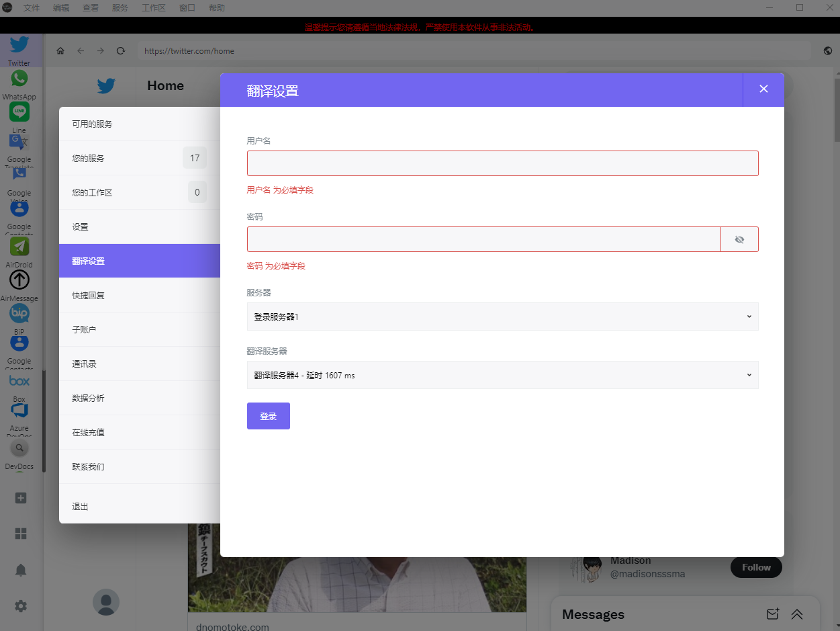
Task: Click the 用户名 input field
Action: [502, 163]
